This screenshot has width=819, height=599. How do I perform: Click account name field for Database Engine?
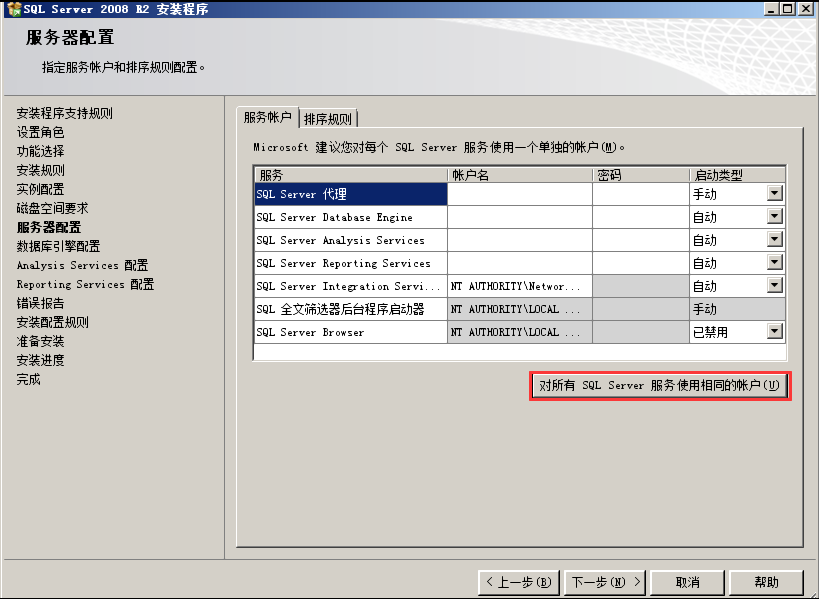[520, 217]
